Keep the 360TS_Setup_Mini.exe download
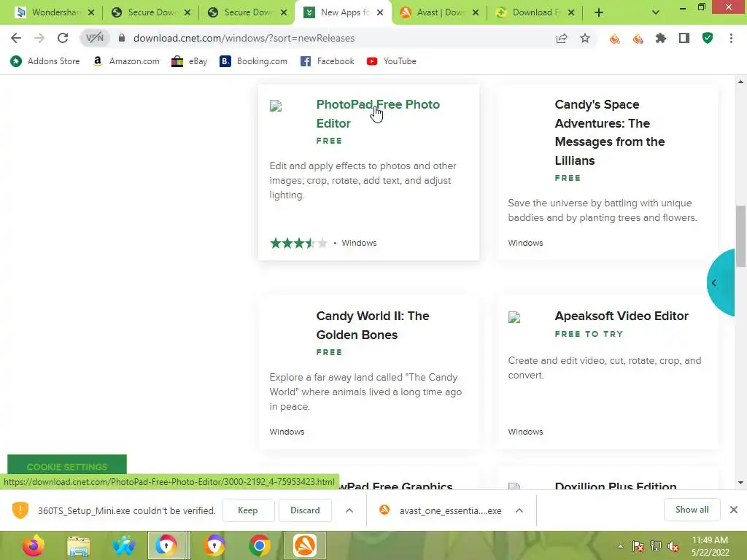Viewport: 747px width, 560px height. pos(248,510)
